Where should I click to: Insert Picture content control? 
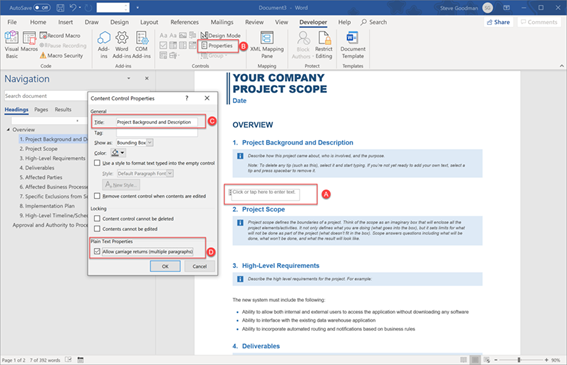point(183,35)
